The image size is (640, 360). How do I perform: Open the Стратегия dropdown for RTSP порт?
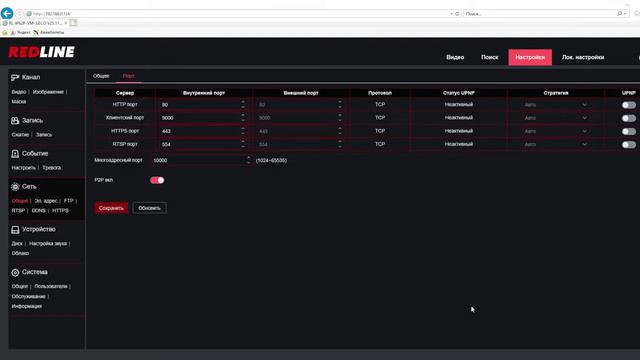(x=556, y=144)
